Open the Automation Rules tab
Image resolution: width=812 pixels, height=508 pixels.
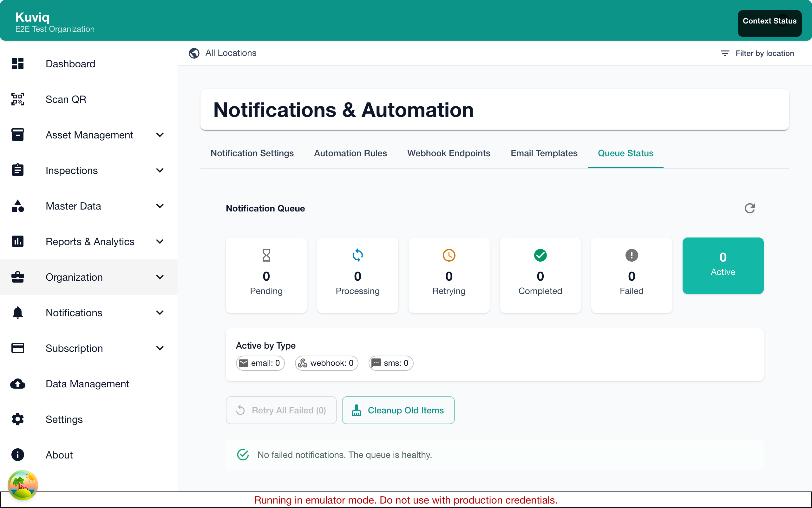point(350,153)
